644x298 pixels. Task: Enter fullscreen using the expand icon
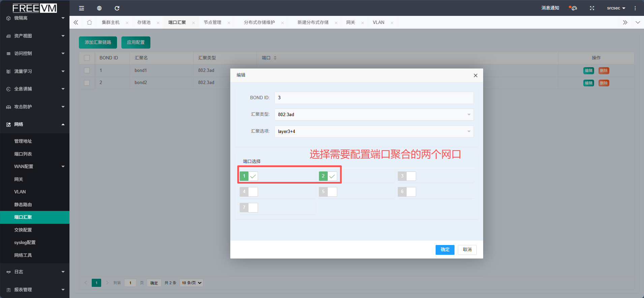592,8
